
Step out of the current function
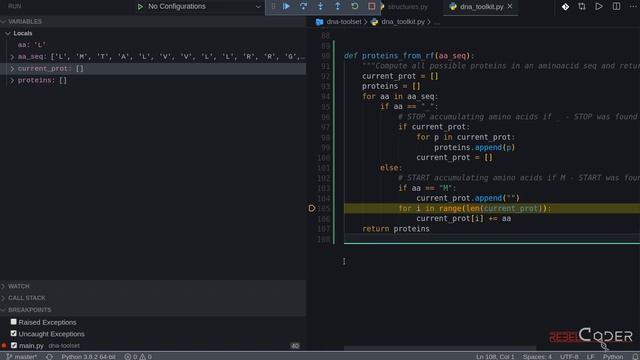338,7
